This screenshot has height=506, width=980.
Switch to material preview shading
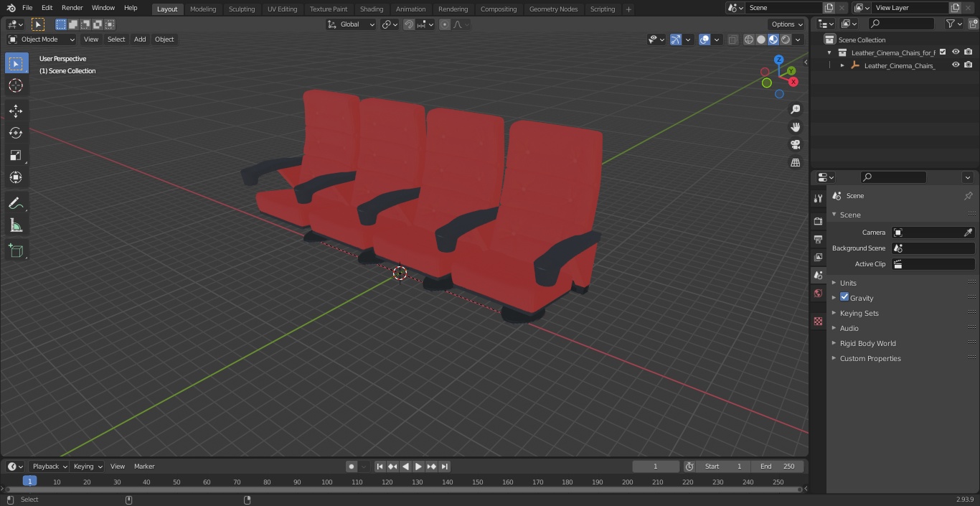tap(773, 39)
